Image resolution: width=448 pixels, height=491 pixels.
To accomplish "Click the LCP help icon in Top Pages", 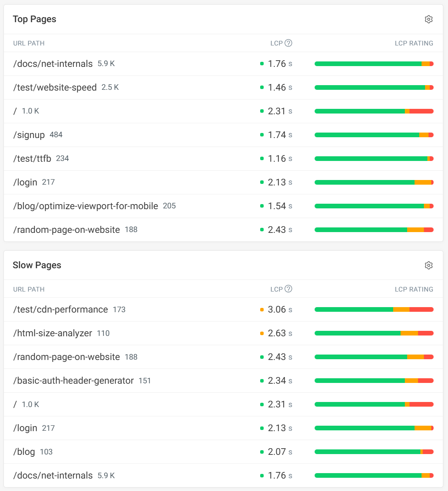I will pyautogui.click(x=289, y=43).
